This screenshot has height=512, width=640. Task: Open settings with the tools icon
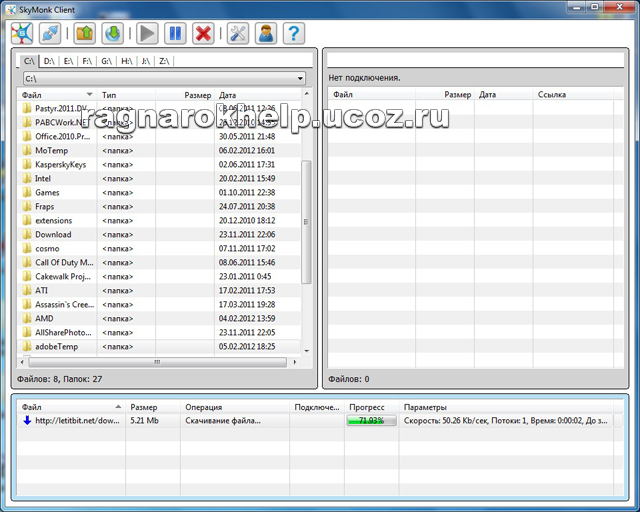point(238,33)
